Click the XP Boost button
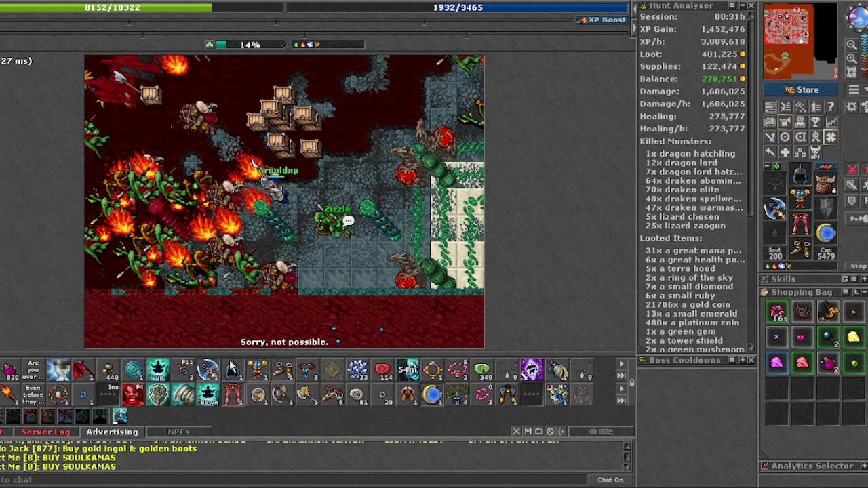 tap(601, 20)
